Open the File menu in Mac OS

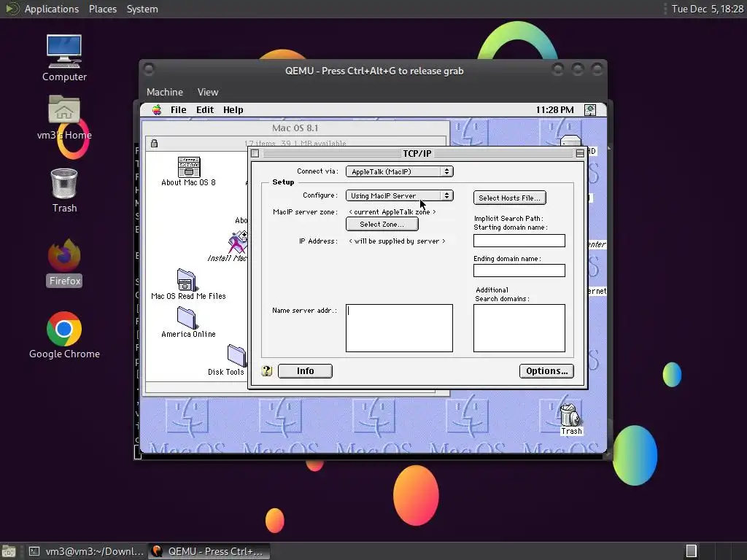[179, 110]
